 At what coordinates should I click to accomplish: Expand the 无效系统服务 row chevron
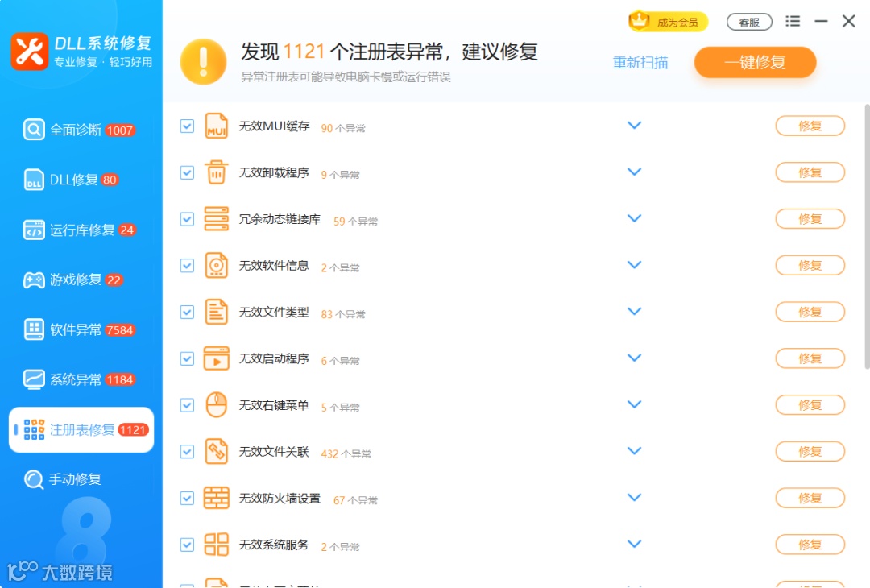(x=634, y=544)
